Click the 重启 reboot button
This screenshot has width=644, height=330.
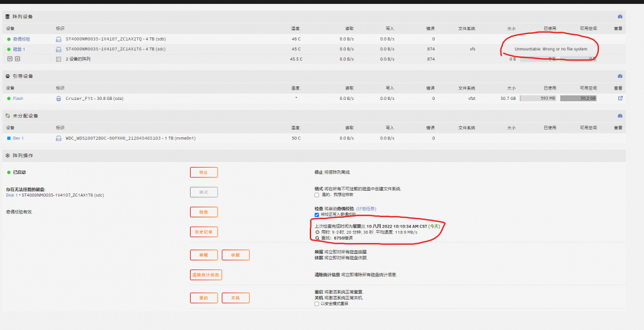tap(204, 298)
